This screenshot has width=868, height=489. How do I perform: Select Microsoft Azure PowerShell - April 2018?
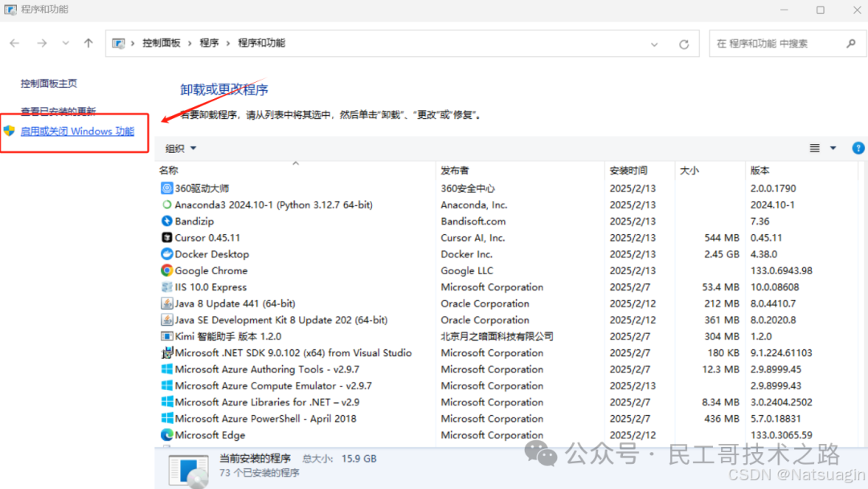pyautogui.click(x=266, y=419)
